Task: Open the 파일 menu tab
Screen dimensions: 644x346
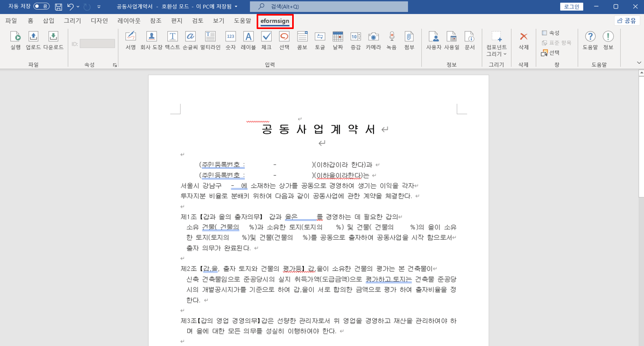Action: [11, 21]
